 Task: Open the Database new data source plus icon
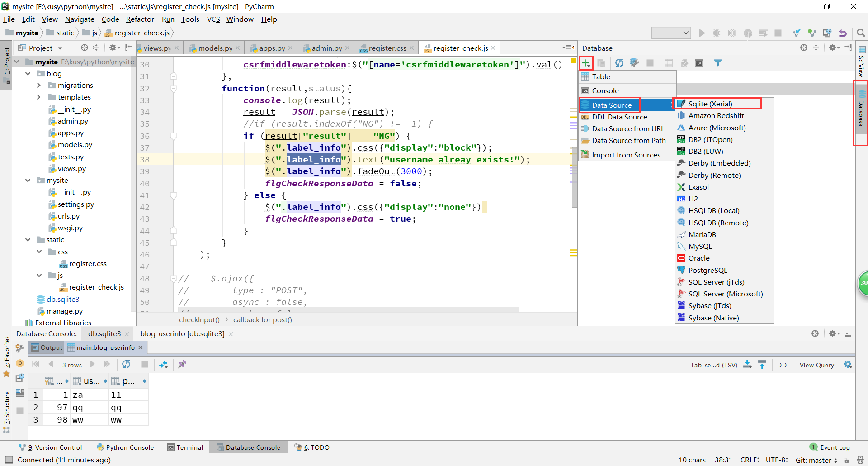(x=586, y=63)
